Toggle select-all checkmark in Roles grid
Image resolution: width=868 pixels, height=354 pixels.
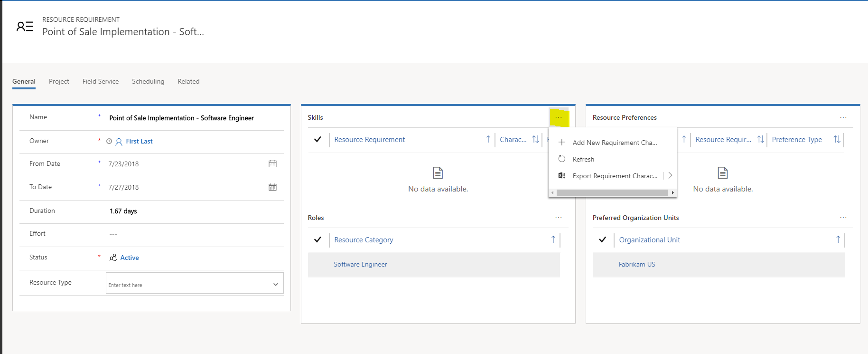point(318,239)
